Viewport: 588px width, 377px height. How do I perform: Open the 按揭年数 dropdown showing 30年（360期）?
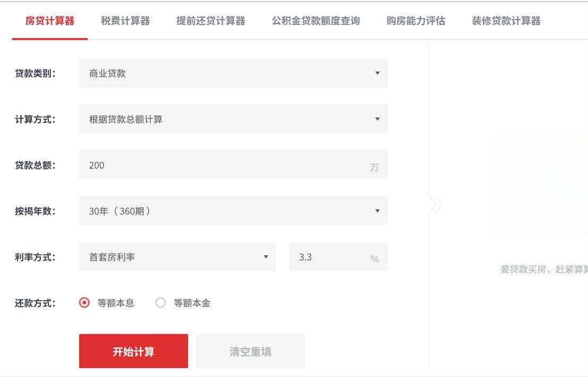tap(233, 211)
